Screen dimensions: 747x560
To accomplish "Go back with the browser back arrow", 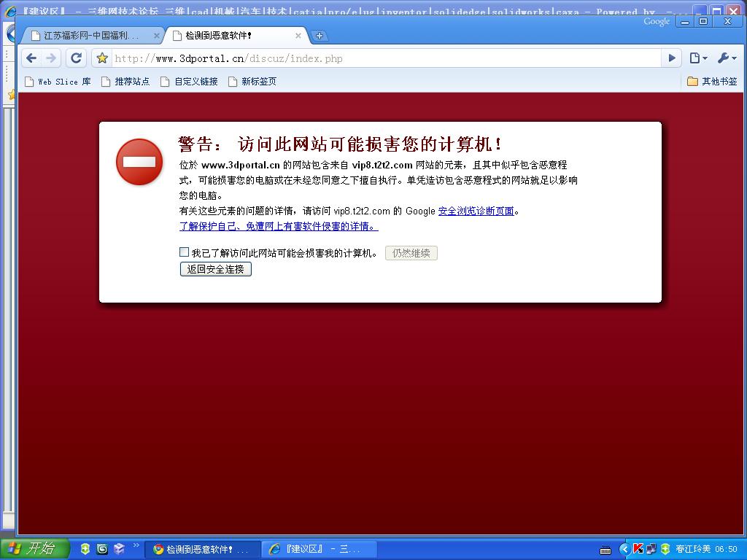I will coord(31,58).
